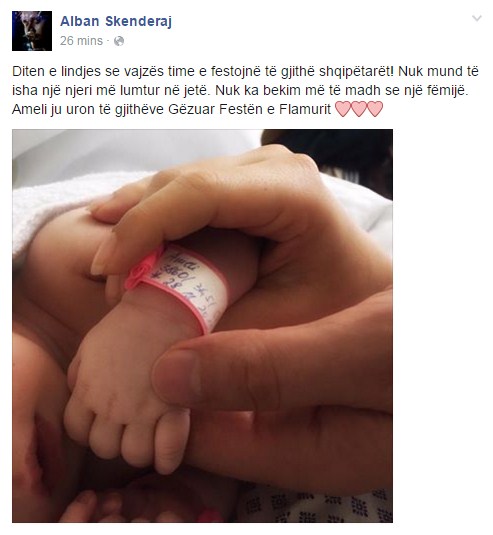Image resolution: width=493 pixels, height=535 pixels.
Task: Click the middle pink heart emoji
Action: [x=359, y=109]
